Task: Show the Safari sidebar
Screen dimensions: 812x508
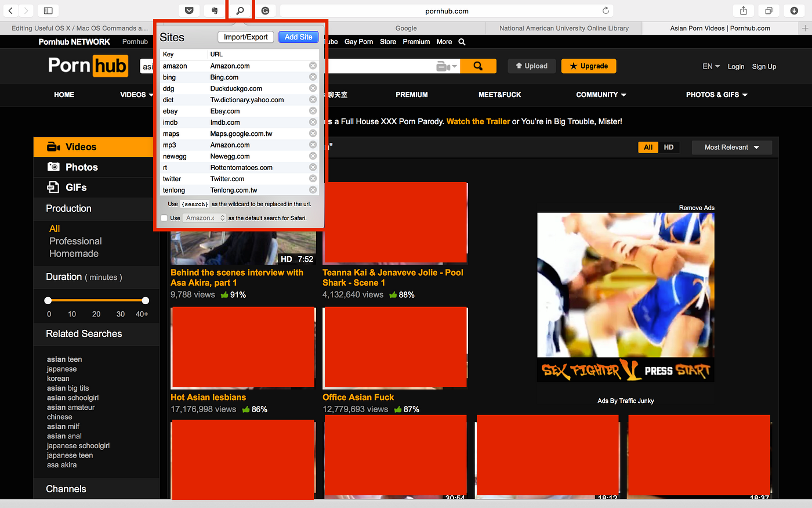Action: click(48, 10)
